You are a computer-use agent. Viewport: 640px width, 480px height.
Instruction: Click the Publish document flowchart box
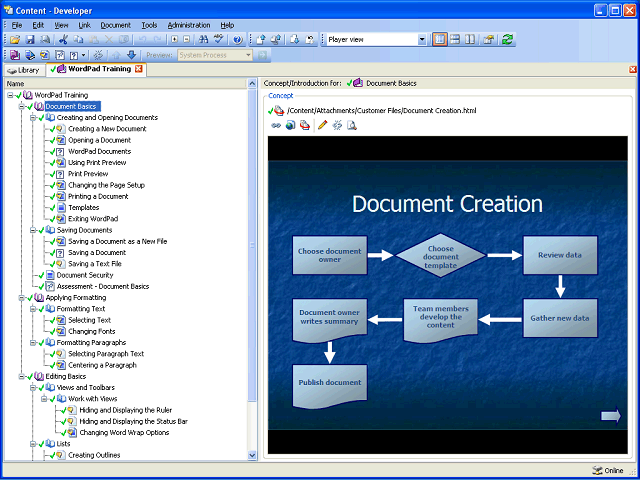[330, 385]
